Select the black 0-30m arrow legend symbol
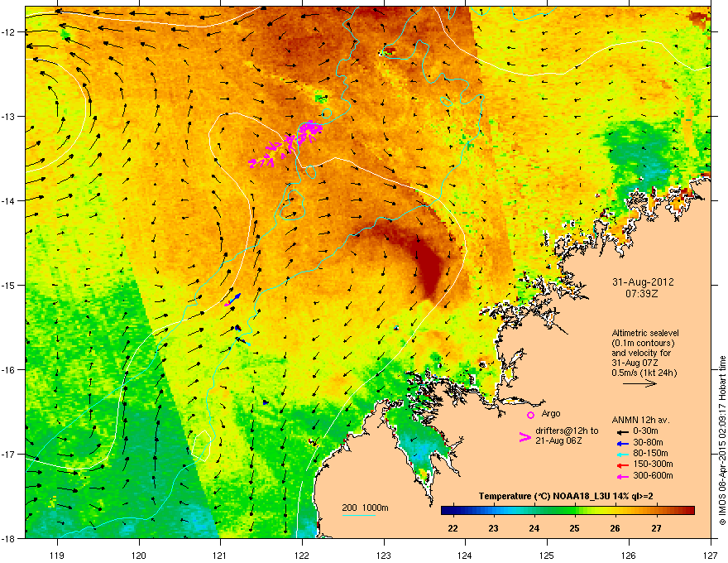The image size is (728, 563). pos(622,431)
